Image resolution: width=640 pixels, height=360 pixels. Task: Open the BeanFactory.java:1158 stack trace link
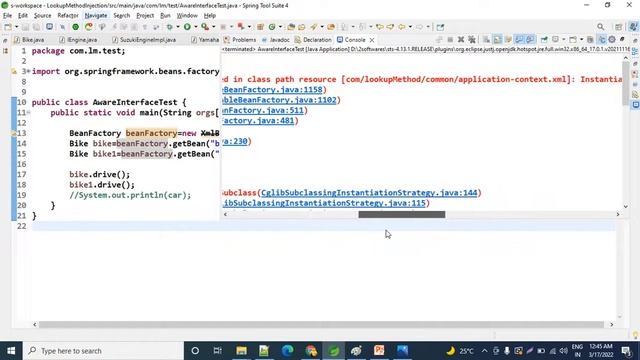[273, 89]
